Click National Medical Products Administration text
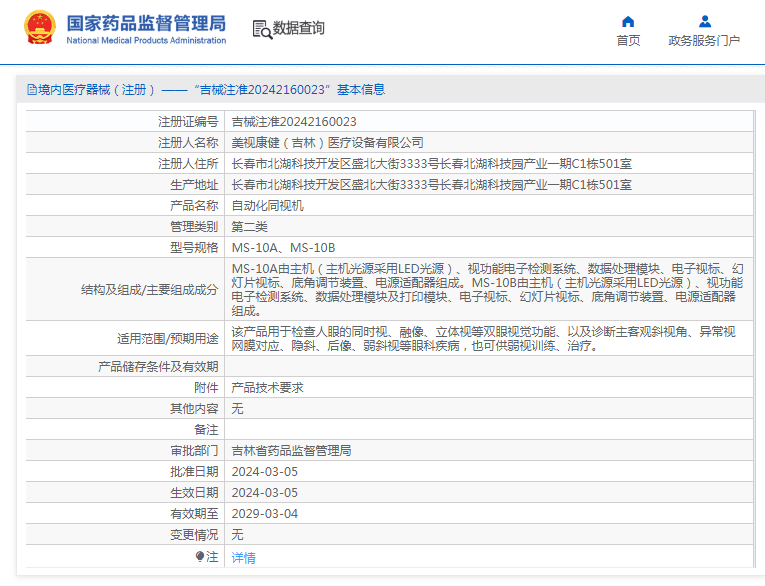765x586 pixels. point(146,40)
